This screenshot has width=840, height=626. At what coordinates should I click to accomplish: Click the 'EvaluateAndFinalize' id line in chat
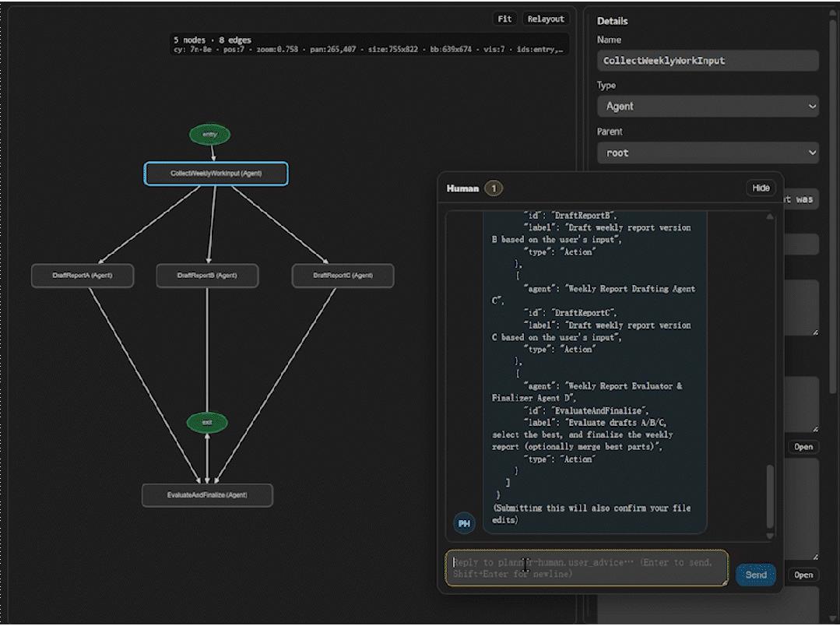click(x=587, y=410)
